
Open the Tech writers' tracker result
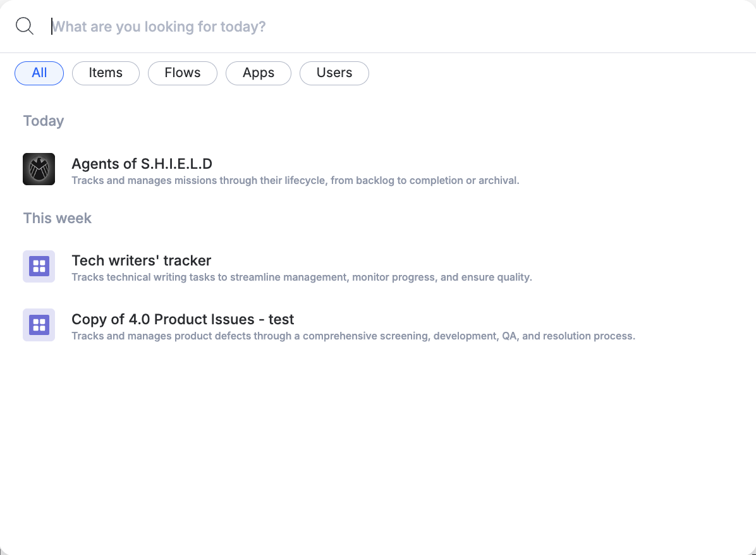click(x=141, y=260)
